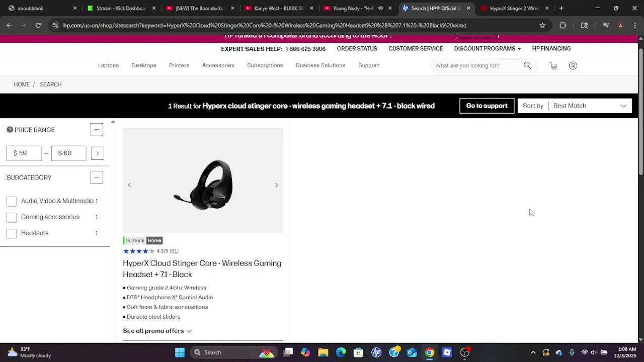The height and width of the screenshot is (362, 644).
Task: Open the Sort by Best Match dropdown
Action: [575, 106]
